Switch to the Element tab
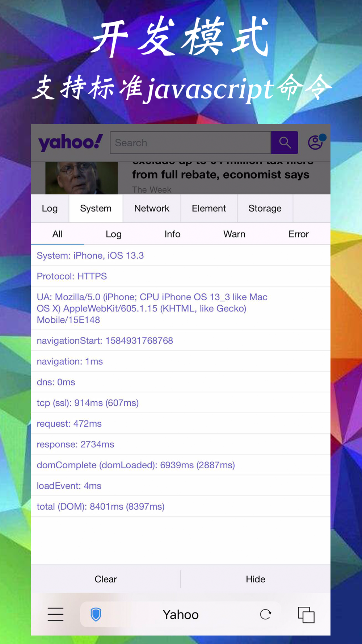 (x=209, y=208)
